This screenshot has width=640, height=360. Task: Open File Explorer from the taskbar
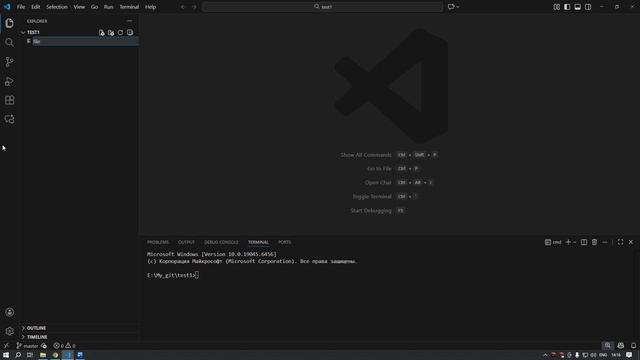click(42, 355)
